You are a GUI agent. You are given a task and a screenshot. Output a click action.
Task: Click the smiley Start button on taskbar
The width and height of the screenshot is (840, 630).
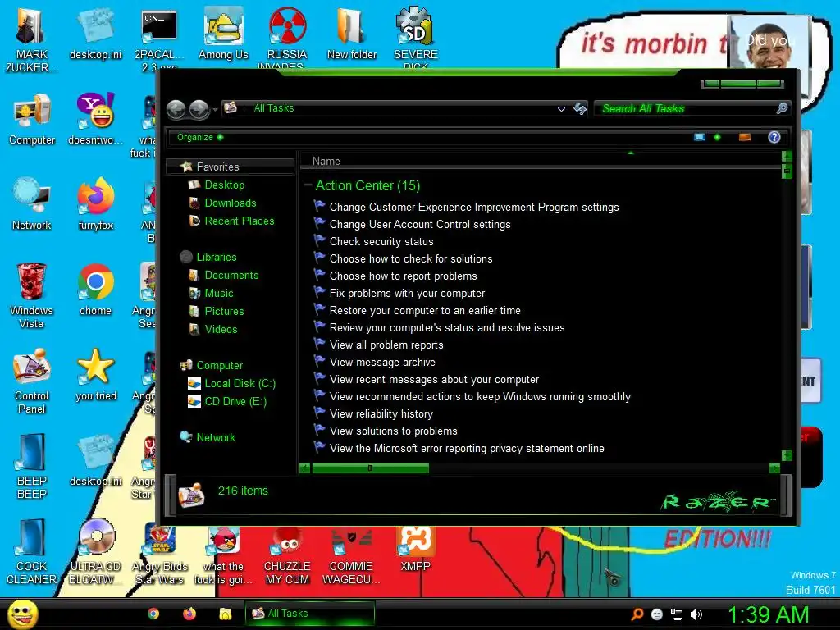pyautogui.click(x=22, y=614)
